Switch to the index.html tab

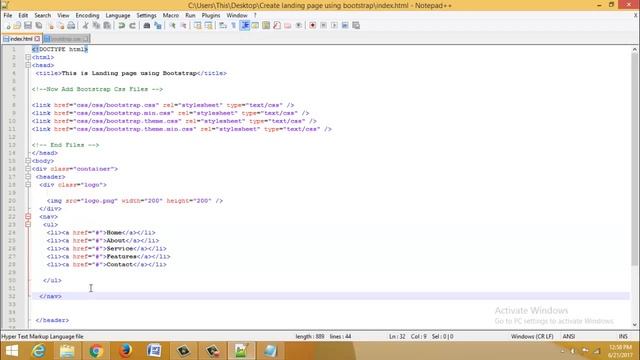(x=21, y=39)
